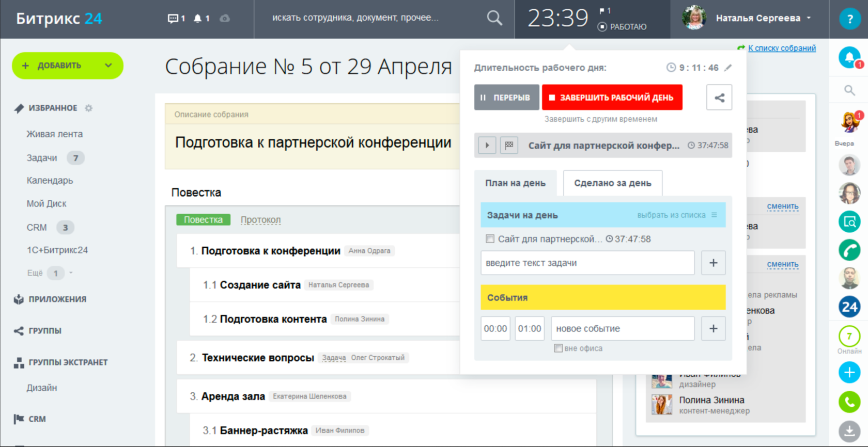Open the Задача link under Технические вопросы

coord(334,358)
